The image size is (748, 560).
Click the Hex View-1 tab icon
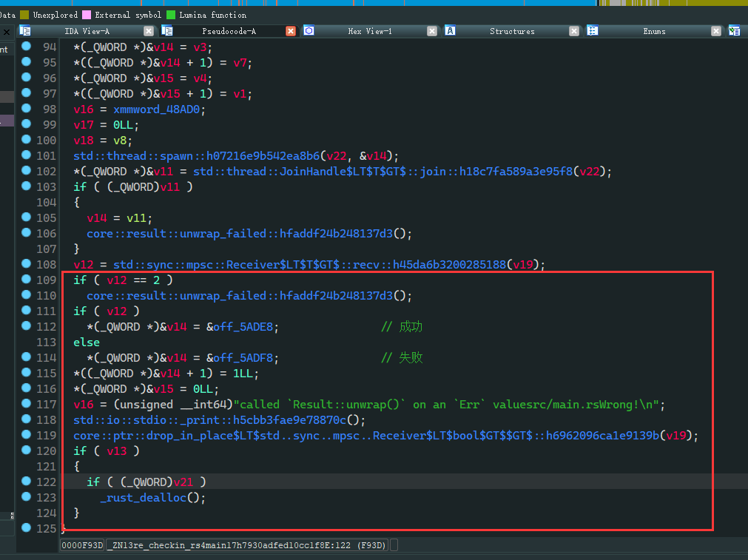[x=309, y=31]
